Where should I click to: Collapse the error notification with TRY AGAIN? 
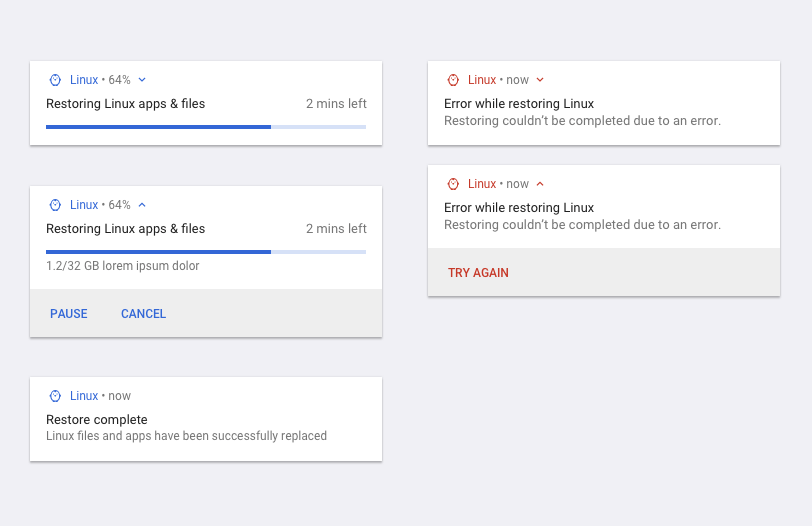pos(540,184)
